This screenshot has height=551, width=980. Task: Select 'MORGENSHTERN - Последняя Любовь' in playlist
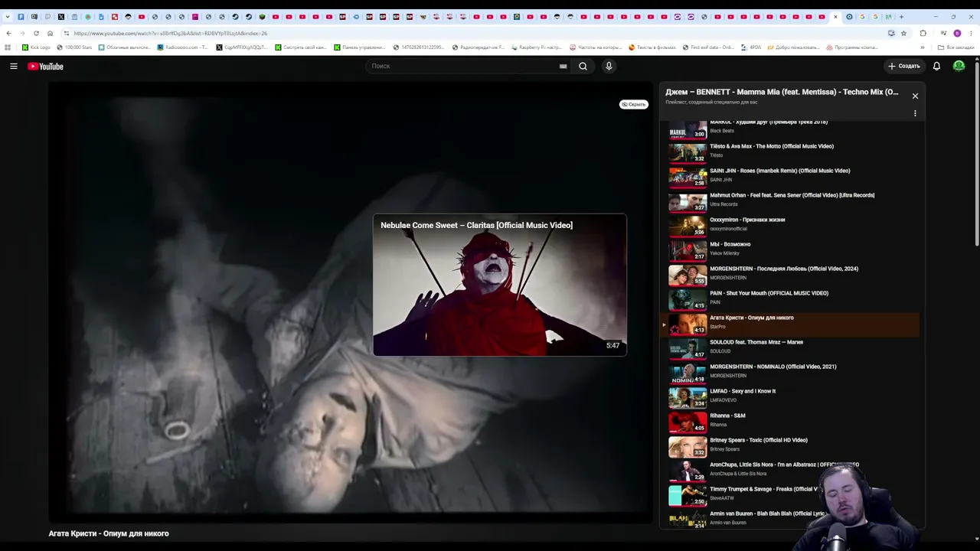pos(789,275)
